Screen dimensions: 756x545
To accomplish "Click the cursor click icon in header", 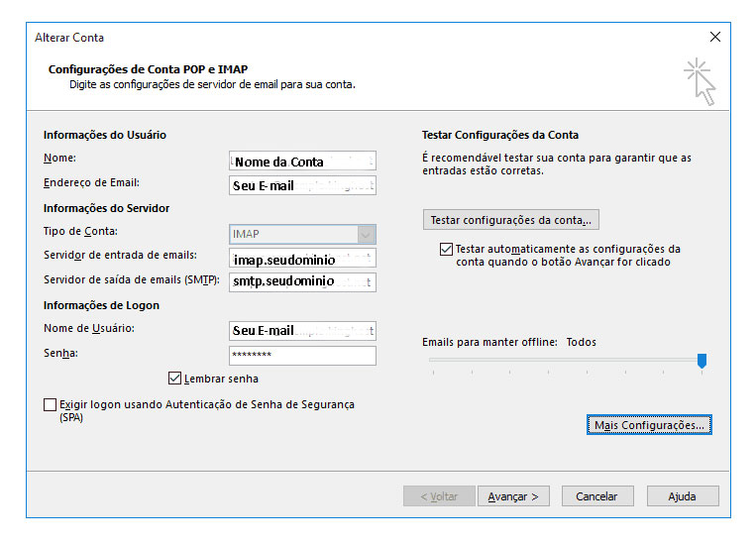I will pyautogui.click(x=700, y=80).
